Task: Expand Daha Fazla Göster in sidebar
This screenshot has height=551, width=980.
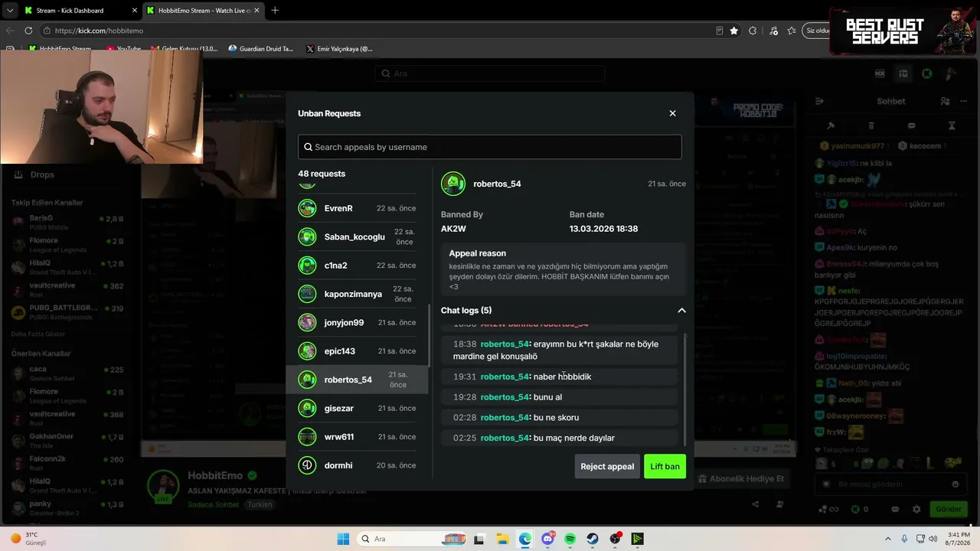Action: click(37, 334)
